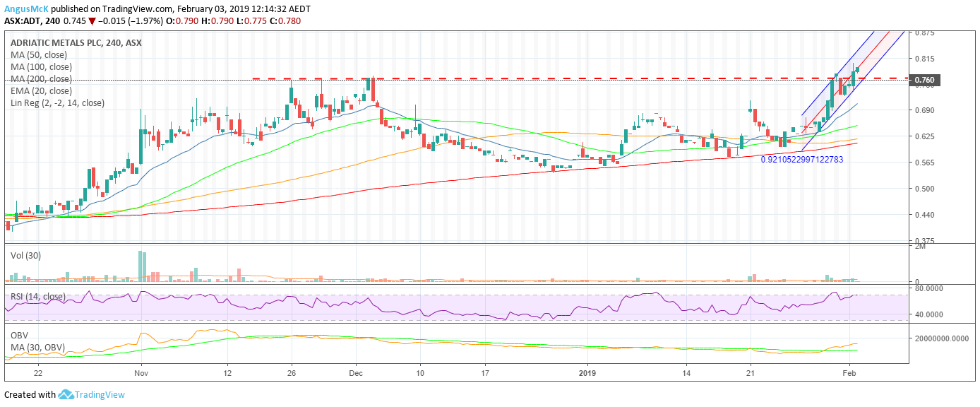Click the Dec date axis marker

tap(356, 372)
